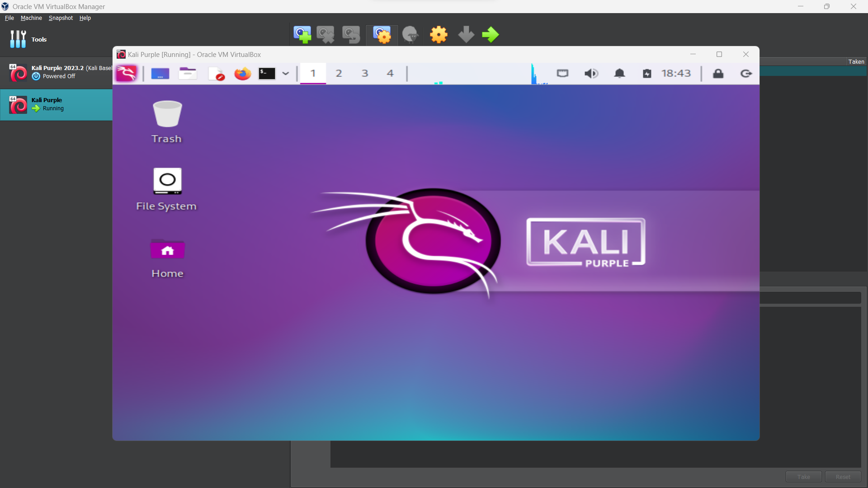
Task: Open the Kali applications menu dragon icon
Action: pyautogui.click(x=127, y=73)
